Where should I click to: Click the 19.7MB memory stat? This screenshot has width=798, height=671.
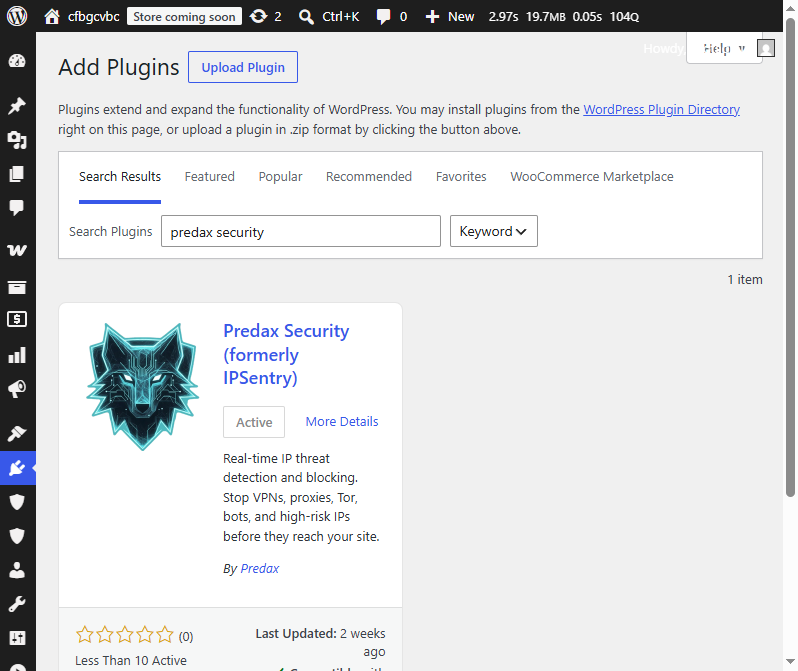(546, 17)
